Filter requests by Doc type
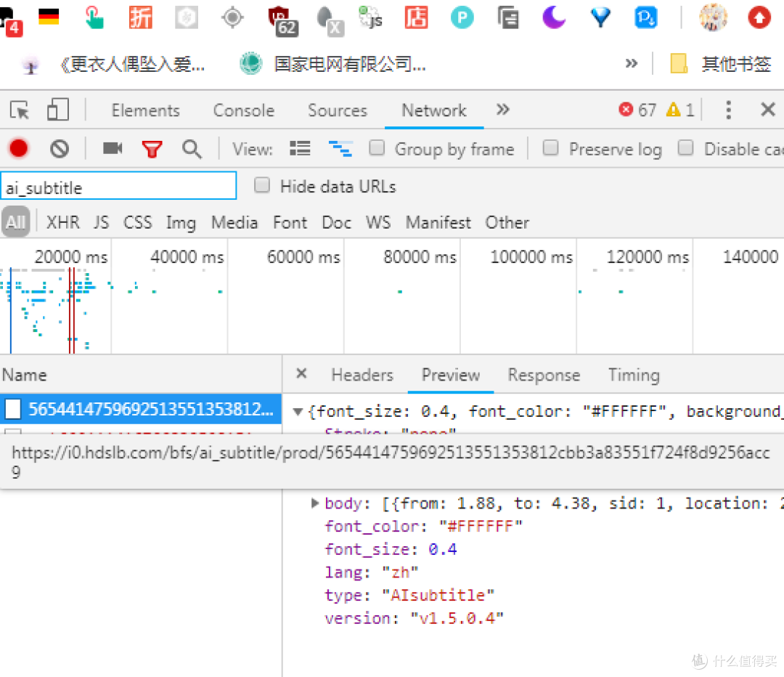This screenshot has width=784, height=677. 337,222
